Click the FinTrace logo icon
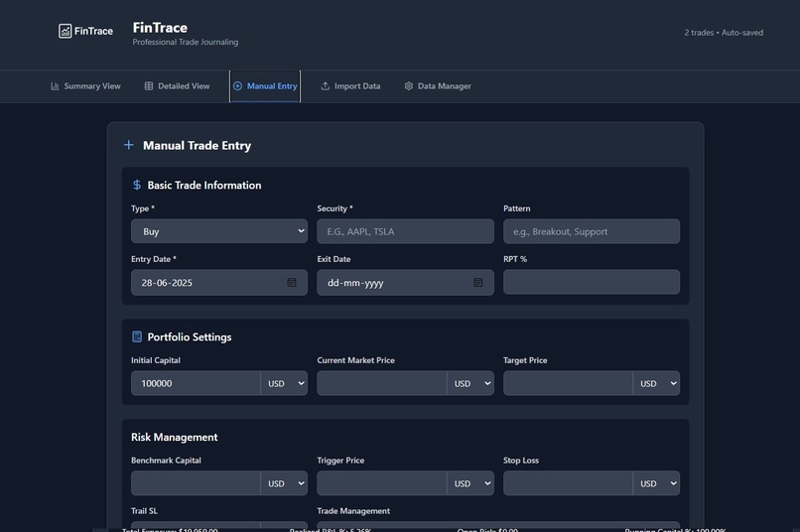The height and width of the screenshot is (532, 800). coord(65,31)
